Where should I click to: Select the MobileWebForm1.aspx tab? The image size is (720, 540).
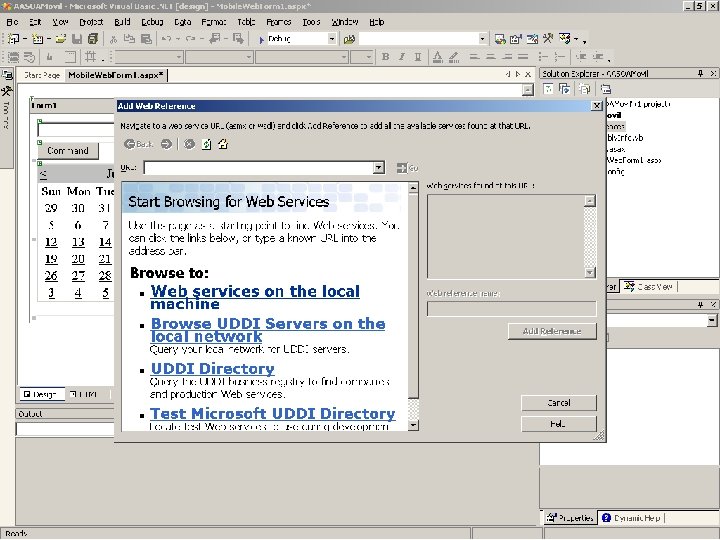pyautogui.click(x=115, y=75)
